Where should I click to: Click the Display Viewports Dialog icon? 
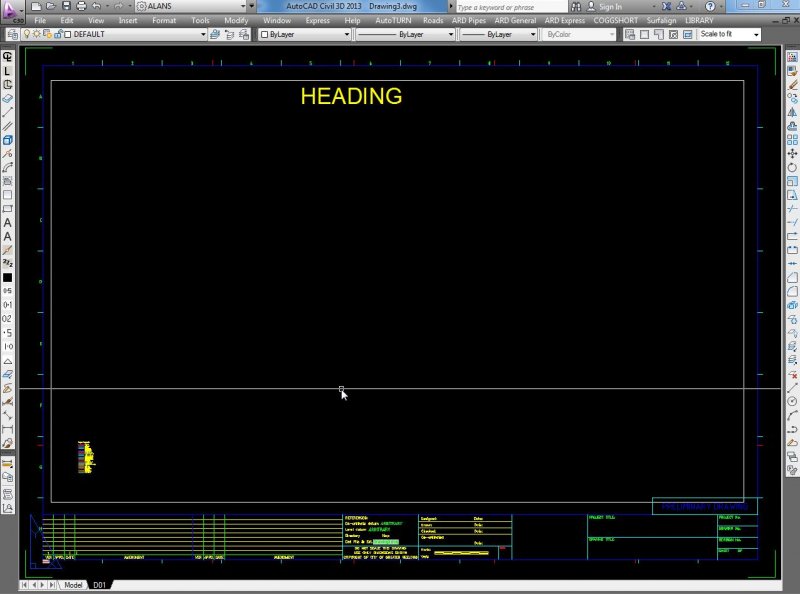630,34
